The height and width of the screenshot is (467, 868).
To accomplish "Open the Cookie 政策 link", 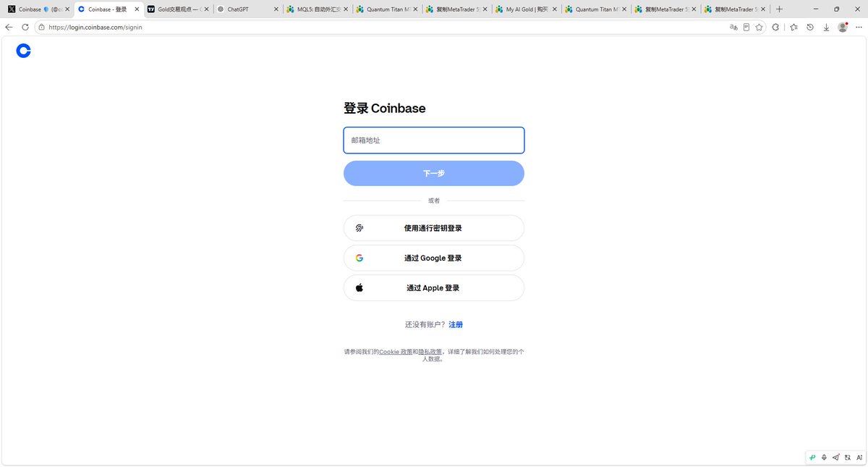I will pos(396,351).
